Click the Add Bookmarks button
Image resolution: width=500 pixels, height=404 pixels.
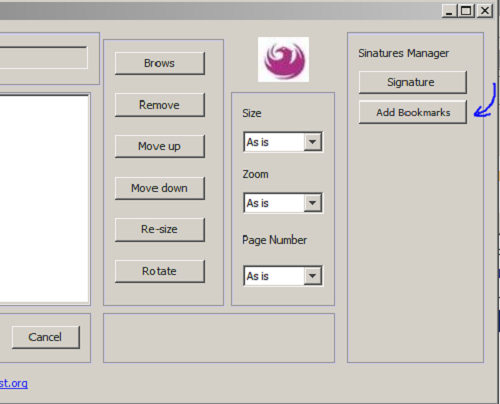(x=413, y=112)
